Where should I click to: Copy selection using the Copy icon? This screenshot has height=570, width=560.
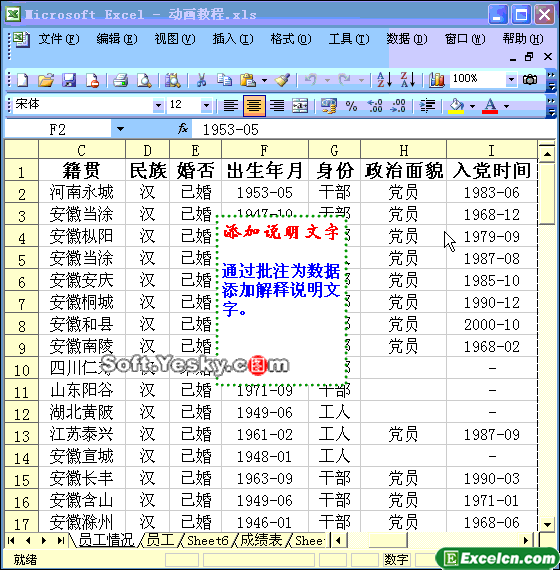pos(224,80)
